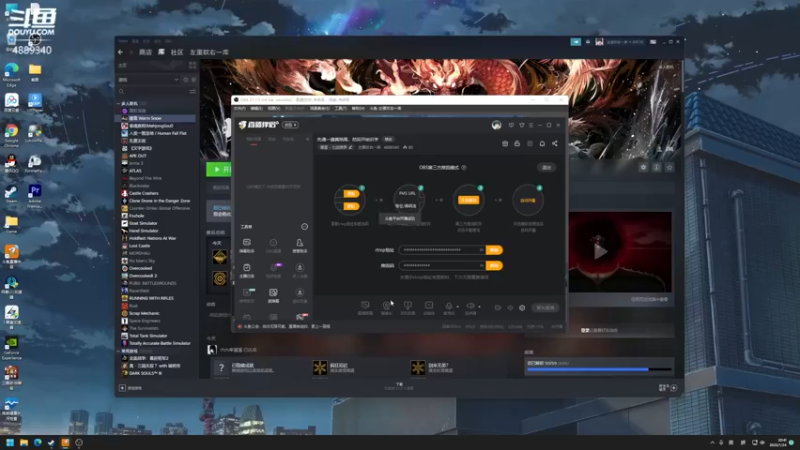Click the Steam library search magnifier icon
Screen dimensions: 800x450
121,92
